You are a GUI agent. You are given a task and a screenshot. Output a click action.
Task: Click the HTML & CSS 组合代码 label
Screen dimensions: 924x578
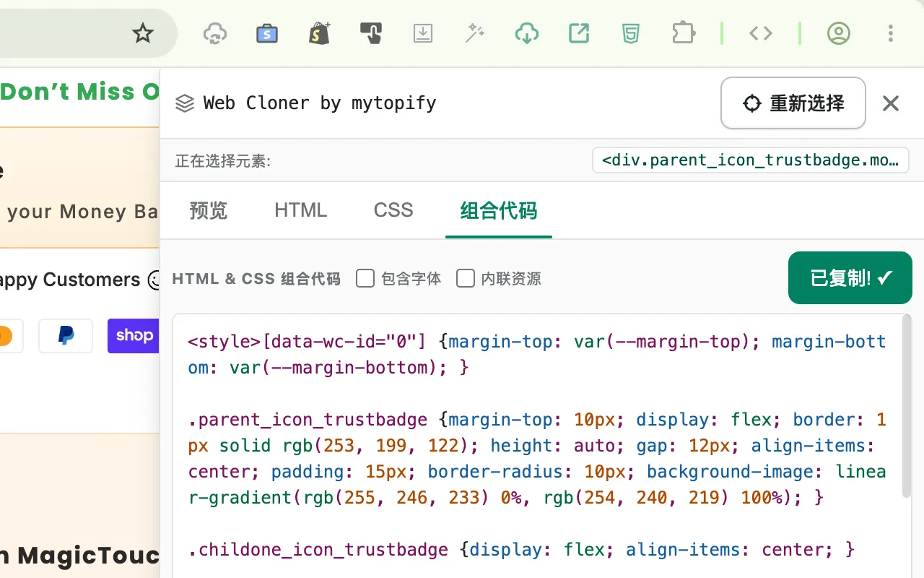coord(256,279)
